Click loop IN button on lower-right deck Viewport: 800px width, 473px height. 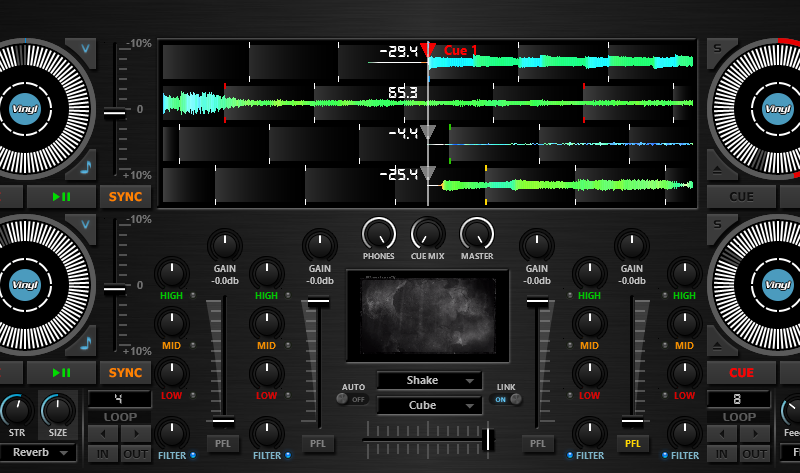click(x=722, y=454)
